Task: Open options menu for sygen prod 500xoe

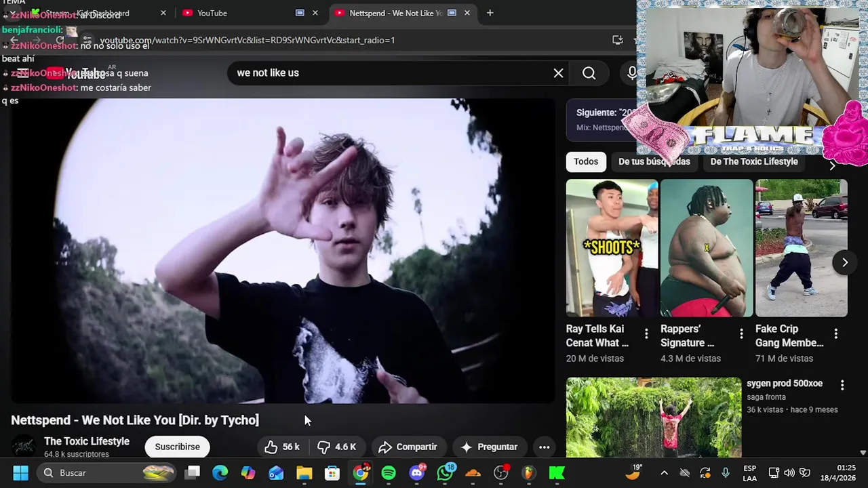Action: coord(842,385)
